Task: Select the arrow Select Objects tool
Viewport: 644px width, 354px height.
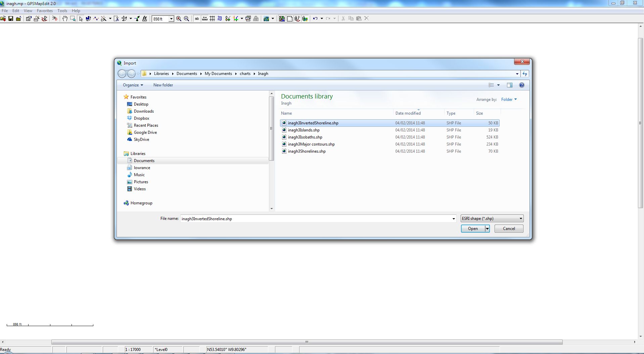Action: pos(81,18)
